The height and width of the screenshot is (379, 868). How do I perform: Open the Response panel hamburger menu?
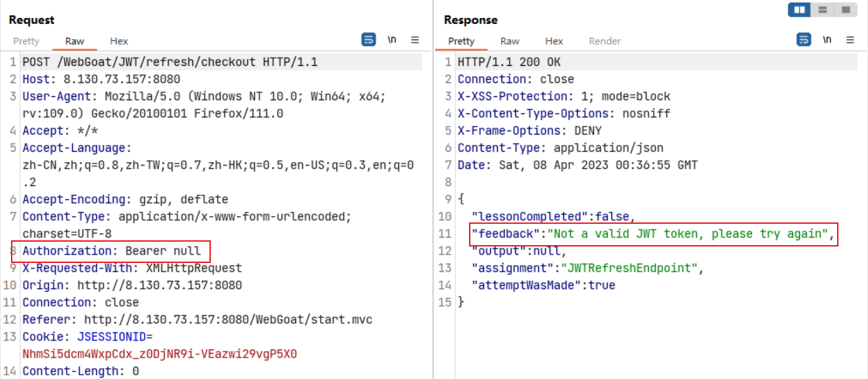pyautogui.click(x=850, y=40)
